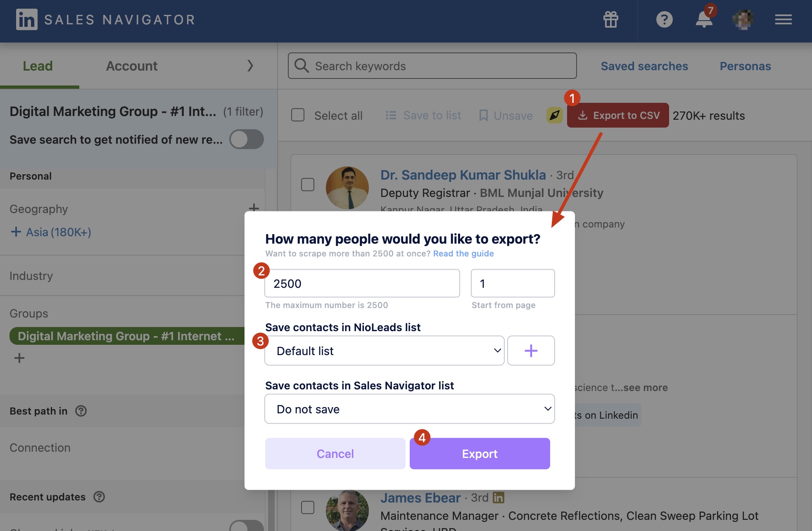Edit the Start from page field
The height and width of the screenshot is (531, 812).
tap(513, 283)
